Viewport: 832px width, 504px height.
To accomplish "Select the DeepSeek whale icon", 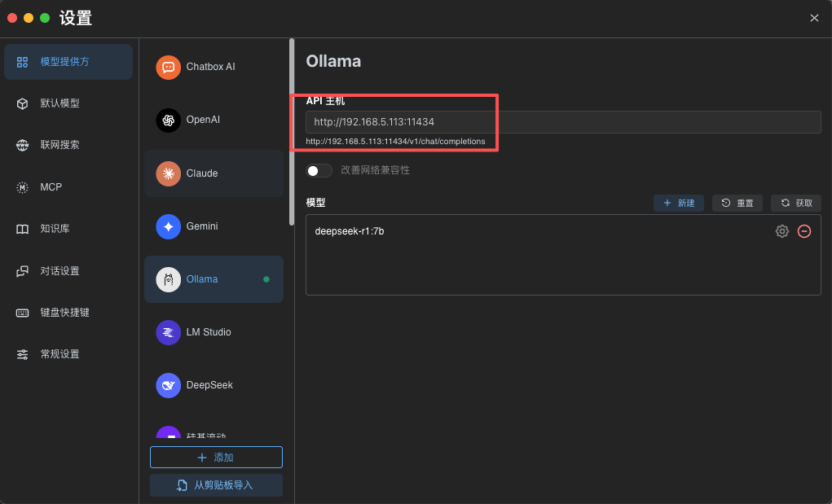I will [x=169, y=385].
